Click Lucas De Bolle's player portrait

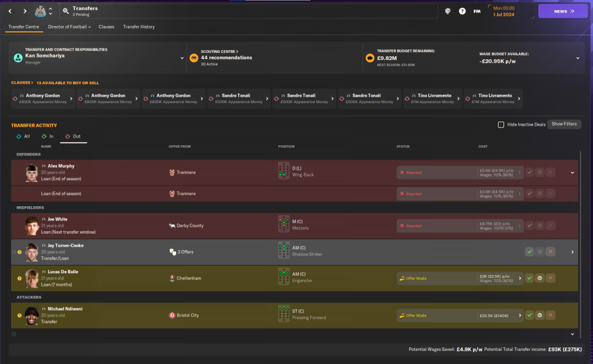(32, 278)
